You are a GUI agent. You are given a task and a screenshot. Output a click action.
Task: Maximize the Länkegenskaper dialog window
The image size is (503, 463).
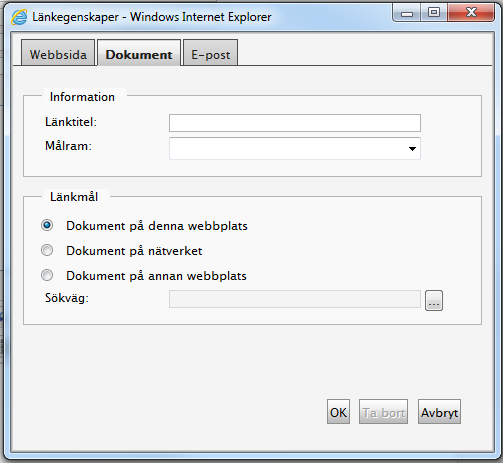434,13
